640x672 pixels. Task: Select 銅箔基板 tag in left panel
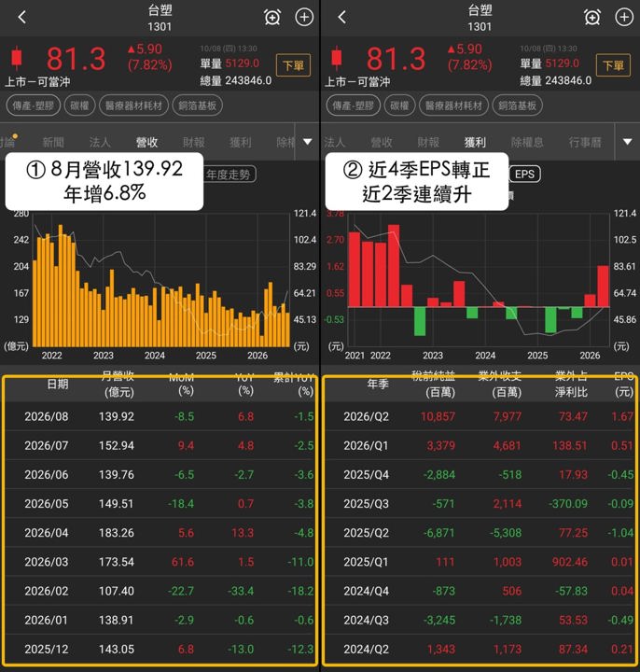click(x=198, y=105)
